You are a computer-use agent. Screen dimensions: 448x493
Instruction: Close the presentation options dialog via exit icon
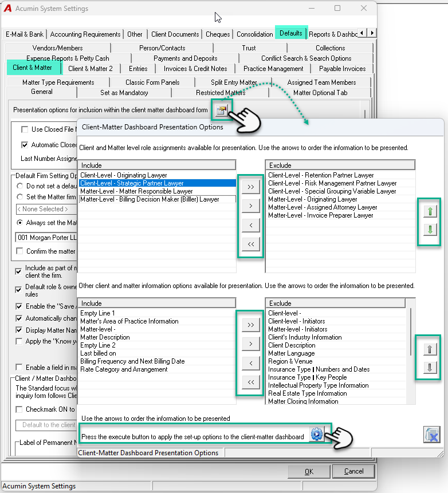tap(431, 435)
